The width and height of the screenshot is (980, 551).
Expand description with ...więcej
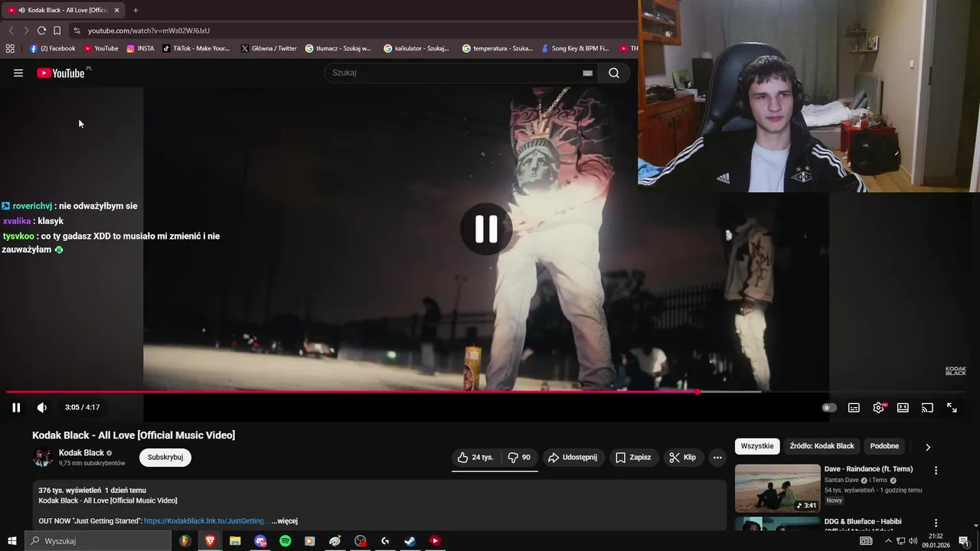(x=285, y=521)
